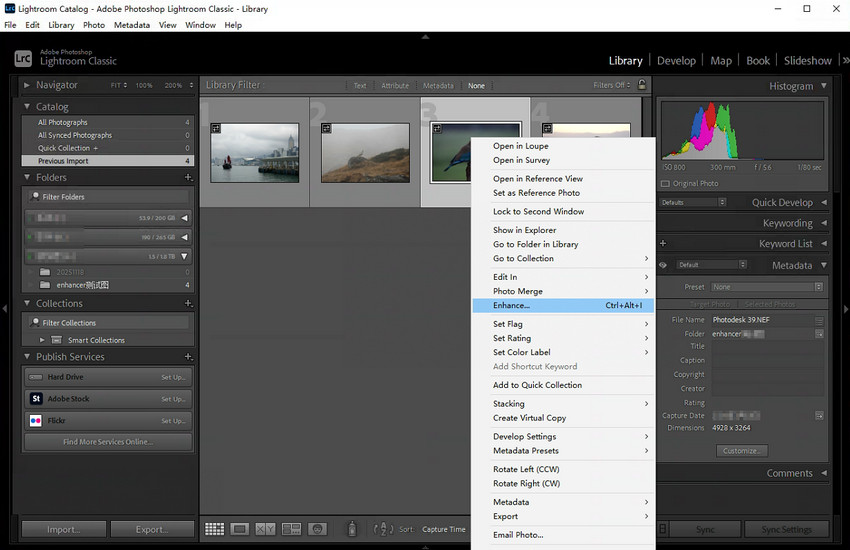Click the Sync Settings button
The image size is (850, 550).
[787, 529]
